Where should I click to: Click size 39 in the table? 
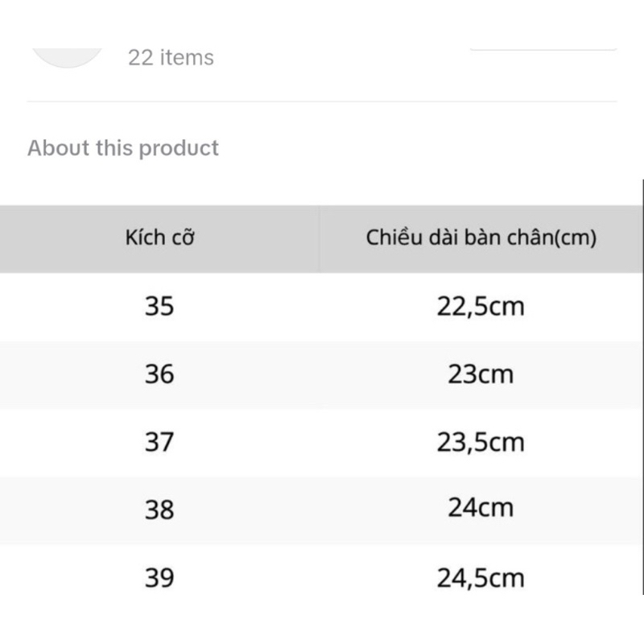(x=159, y=578)
